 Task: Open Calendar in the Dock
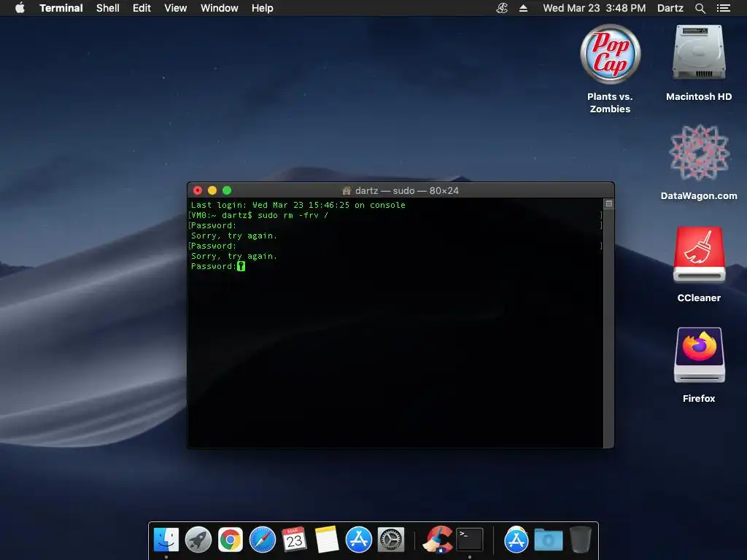click(x=295, y=540)
